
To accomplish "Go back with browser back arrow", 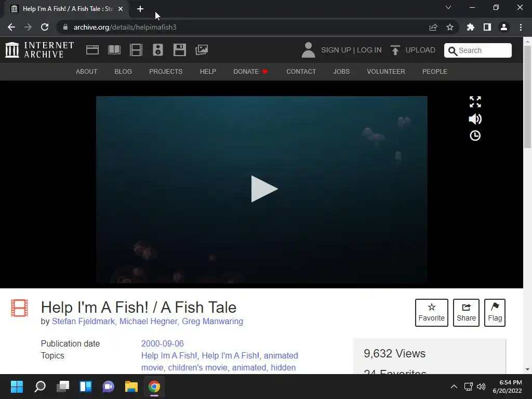I will click(11, 27).
